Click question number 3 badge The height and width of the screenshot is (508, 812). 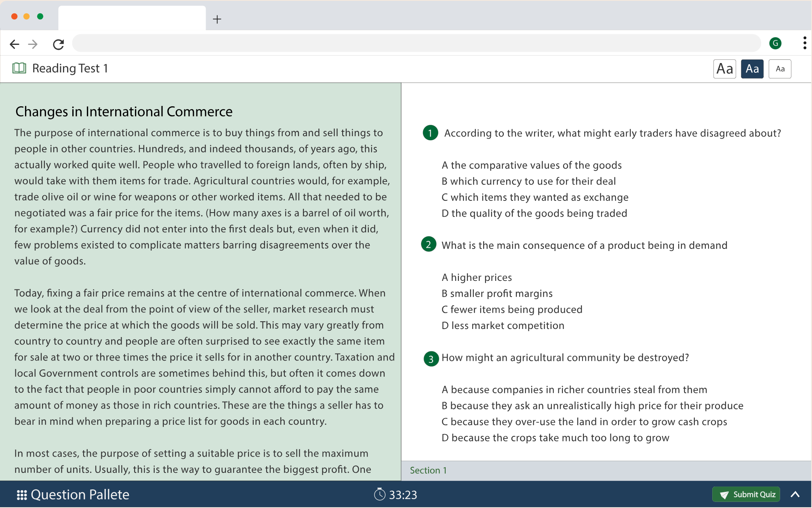(431, 358)
